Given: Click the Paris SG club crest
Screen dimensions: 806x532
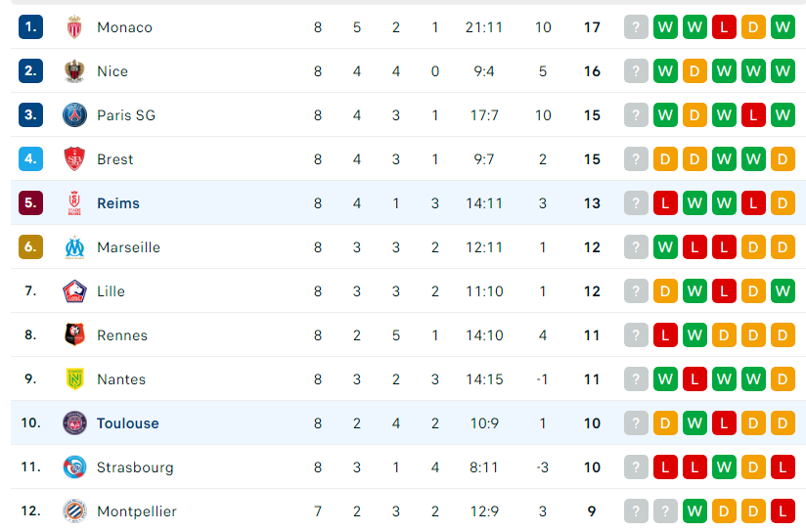Looking at the screenshot, I should tap(74, 115).
